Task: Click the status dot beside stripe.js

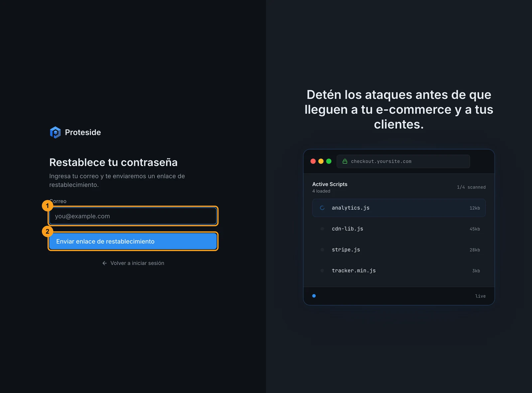Action: tap(322, 249)
